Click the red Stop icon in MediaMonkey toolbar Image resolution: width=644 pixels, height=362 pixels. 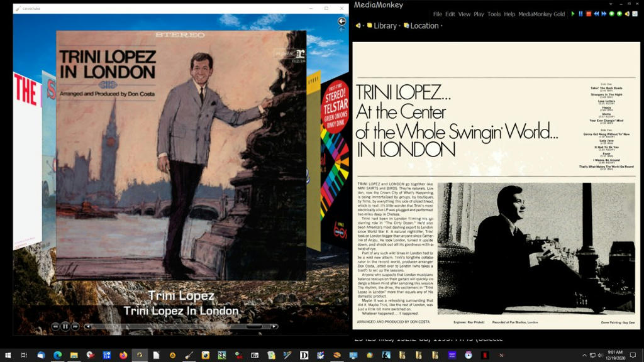tap(589, 14)
